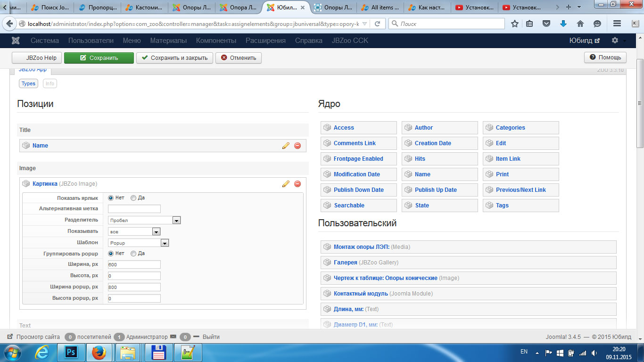
Task: Click the Joomla logo icon in admin bar
Action: click(16, 41)
